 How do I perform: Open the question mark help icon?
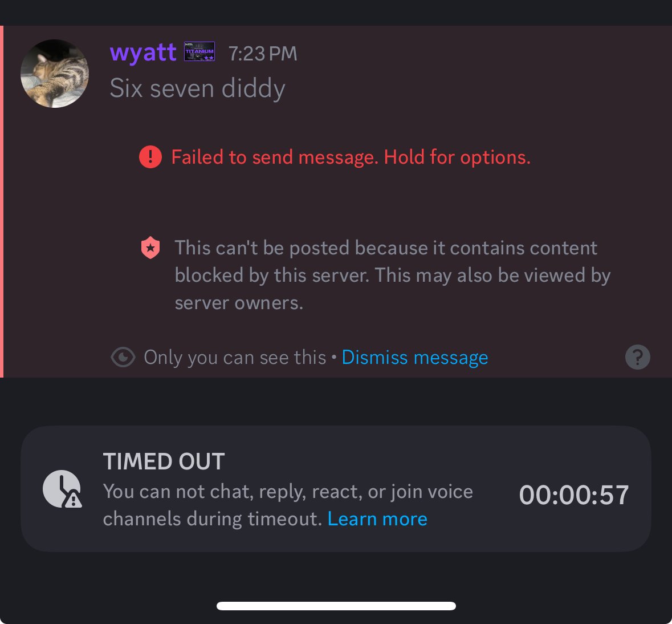click(637, 357)
